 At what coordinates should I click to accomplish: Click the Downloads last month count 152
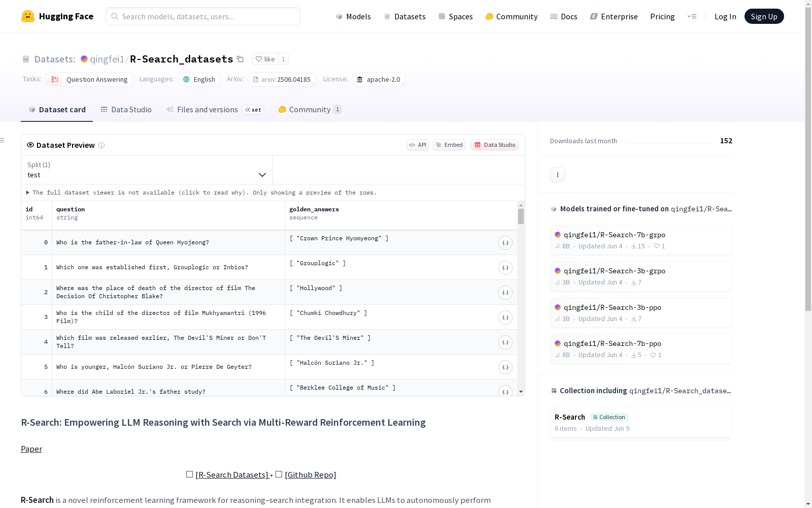click(x=726, y=141)
